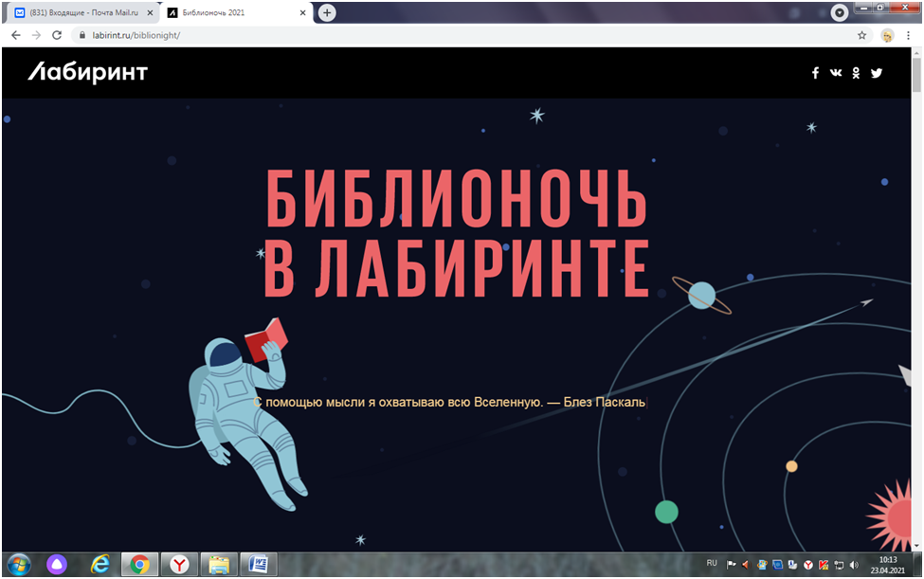Open Labirint's VK page icon
The height and width of the screenshot is (579, 924).
point(836,73)
